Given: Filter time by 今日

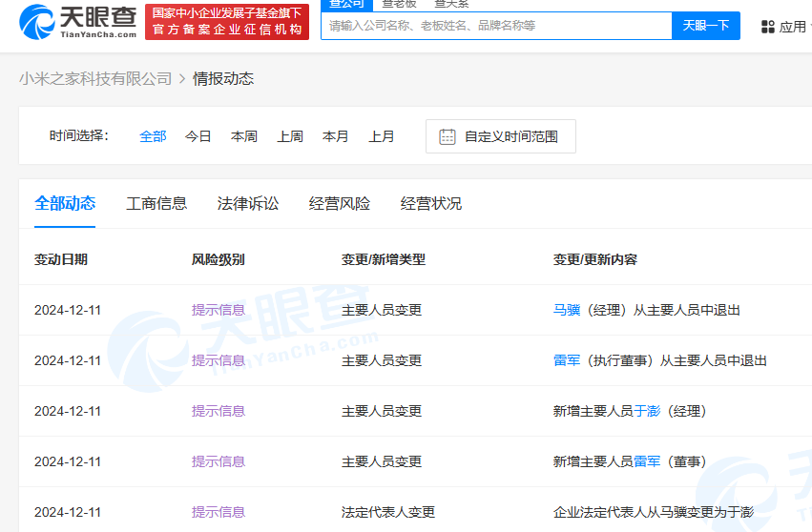Looking at the screenshot, I should click(198, 136).
